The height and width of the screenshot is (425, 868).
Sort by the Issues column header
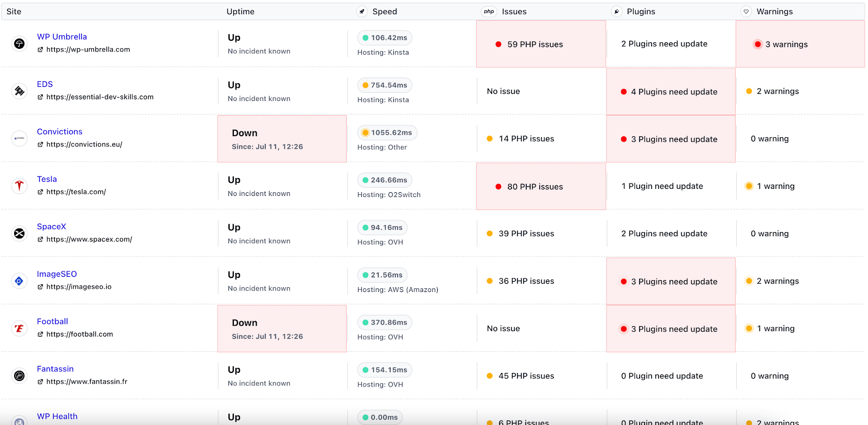click(x=514, y=11)
